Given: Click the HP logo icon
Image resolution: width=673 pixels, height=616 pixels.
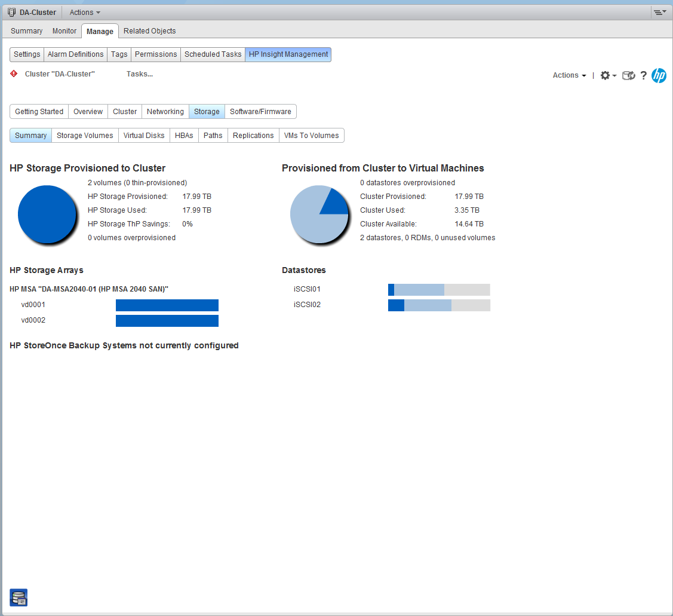Looking at the screenshot, I should click(x=659, y=76).
